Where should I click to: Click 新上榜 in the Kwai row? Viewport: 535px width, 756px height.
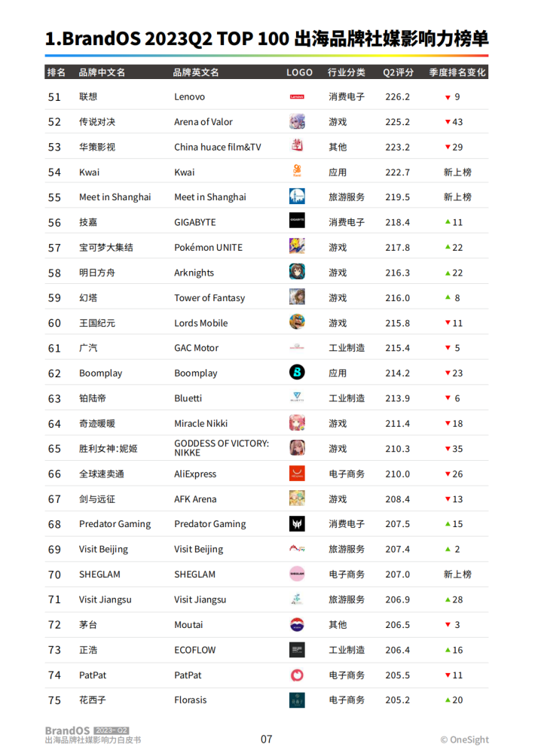pos(457,172)
